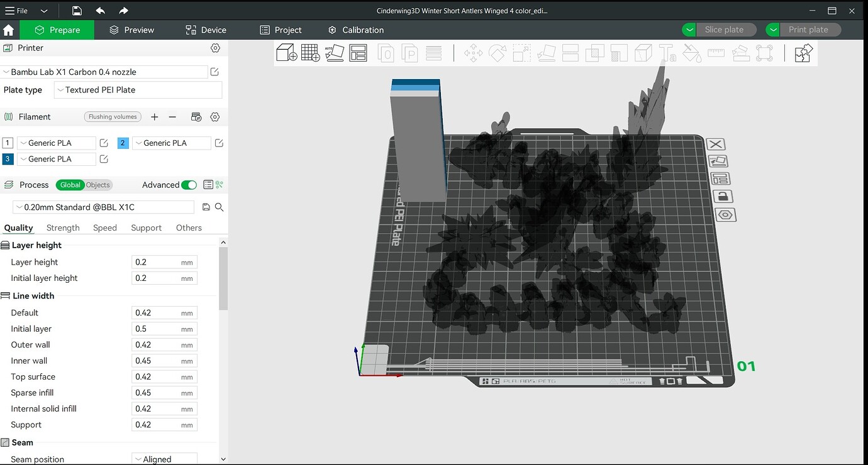Undo last action arrow

(101, 11)
